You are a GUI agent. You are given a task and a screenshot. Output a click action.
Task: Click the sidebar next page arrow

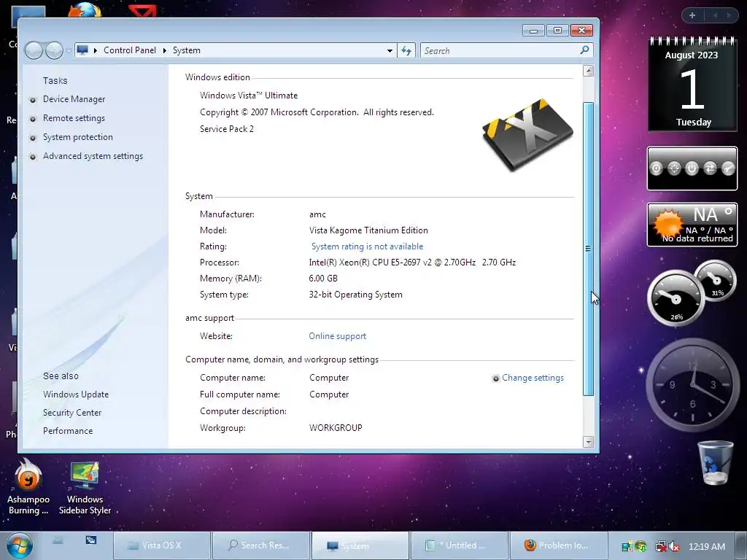click(729, 16)
